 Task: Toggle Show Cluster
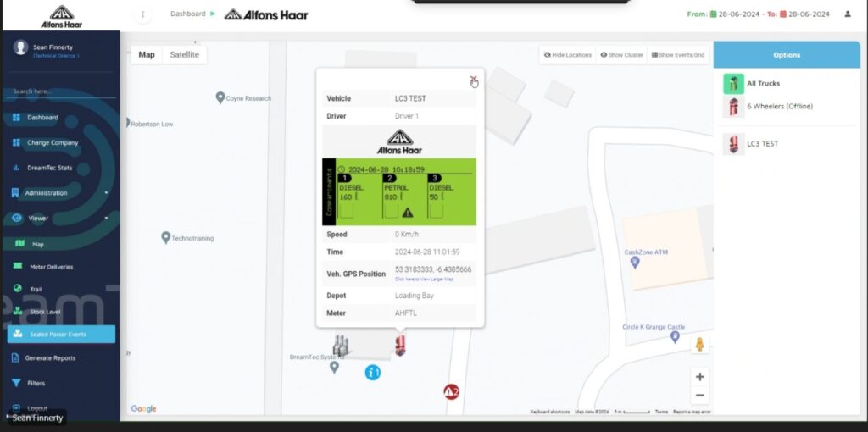point(621,55)
